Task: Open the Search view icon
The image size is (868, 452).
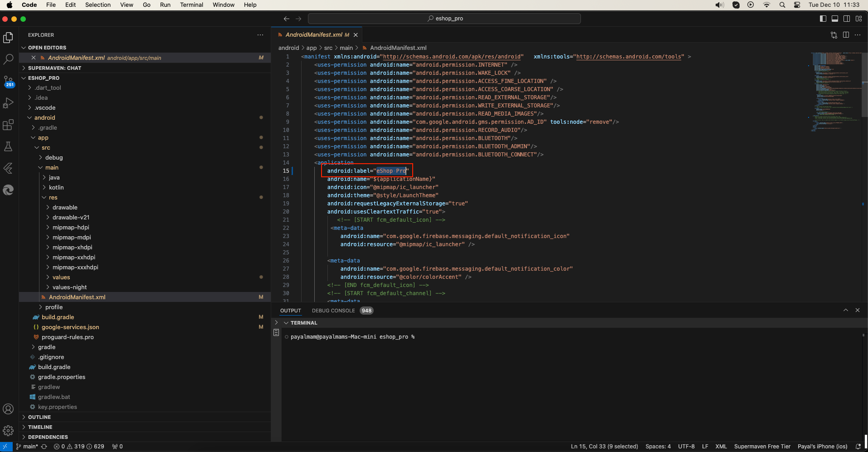Action: point(8,59)
